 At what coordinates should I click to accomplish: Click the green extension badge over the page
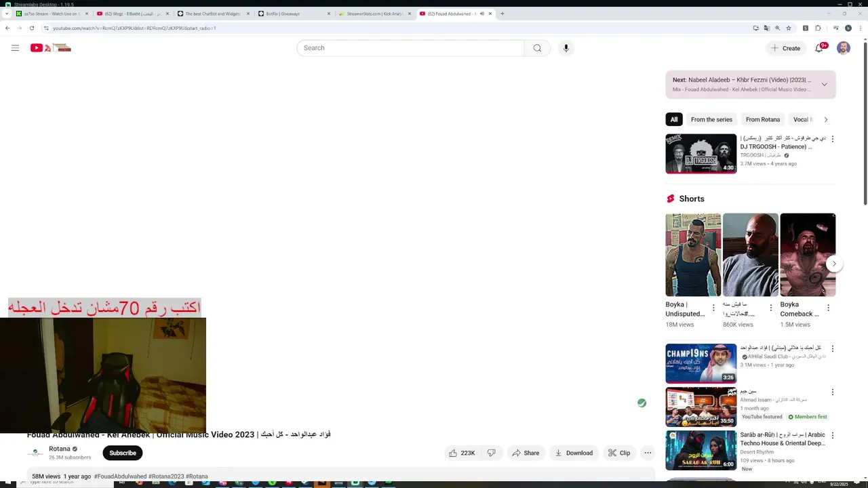click(x=642, y=403)
